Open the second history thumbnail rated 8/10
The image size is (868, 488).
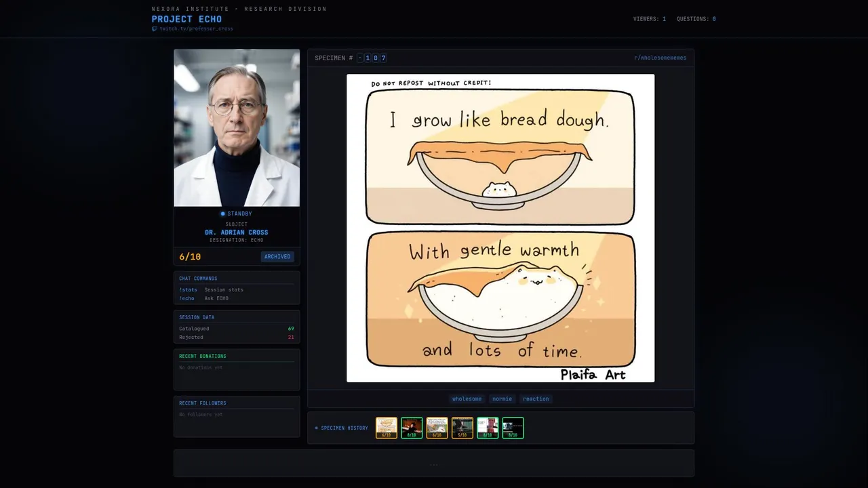point(412,428)
